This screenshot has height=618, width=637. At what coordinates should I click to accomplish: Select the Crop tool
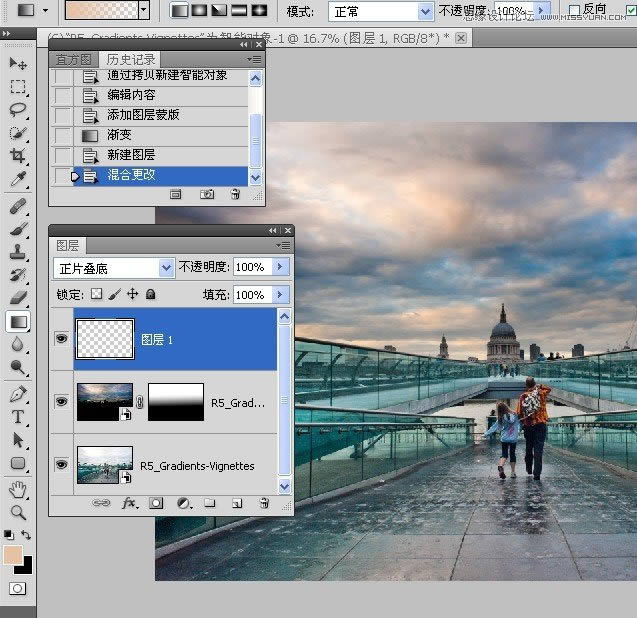(x=18, y=156)
